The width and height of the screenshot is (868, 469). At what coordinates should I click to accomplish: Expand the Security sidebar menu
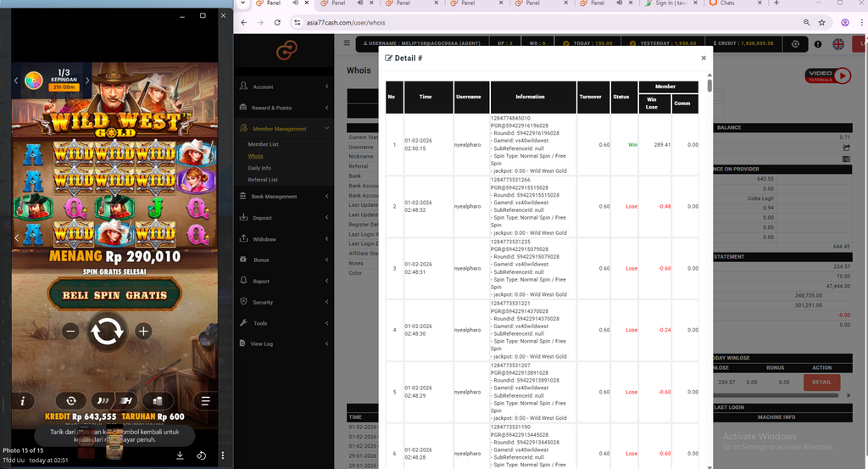[284, 302]
